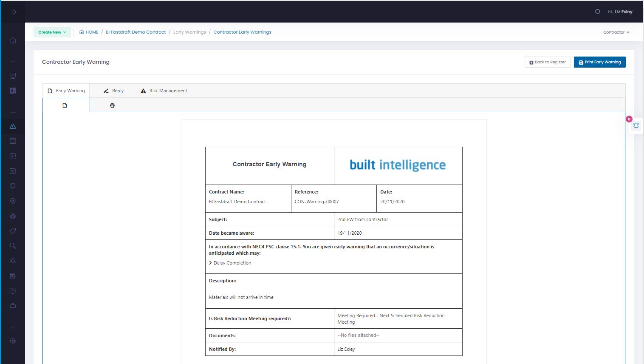Open the search icon in the top bar

pos(597,11)
